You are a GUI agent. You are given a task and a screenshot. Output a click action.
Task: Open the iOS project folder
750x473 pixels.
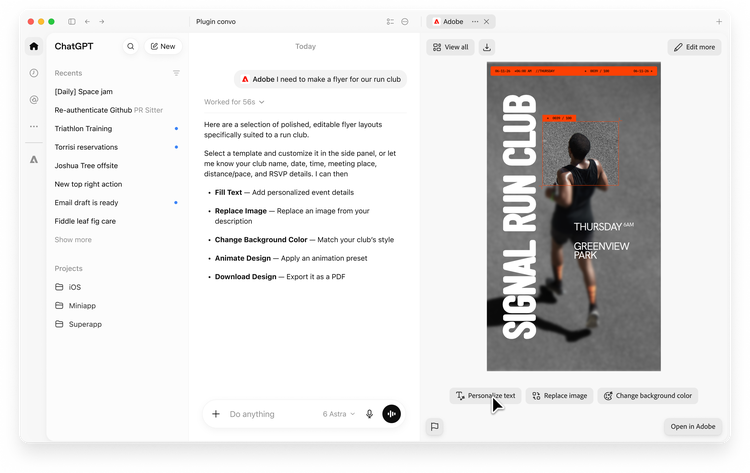(x=68, y=287)
